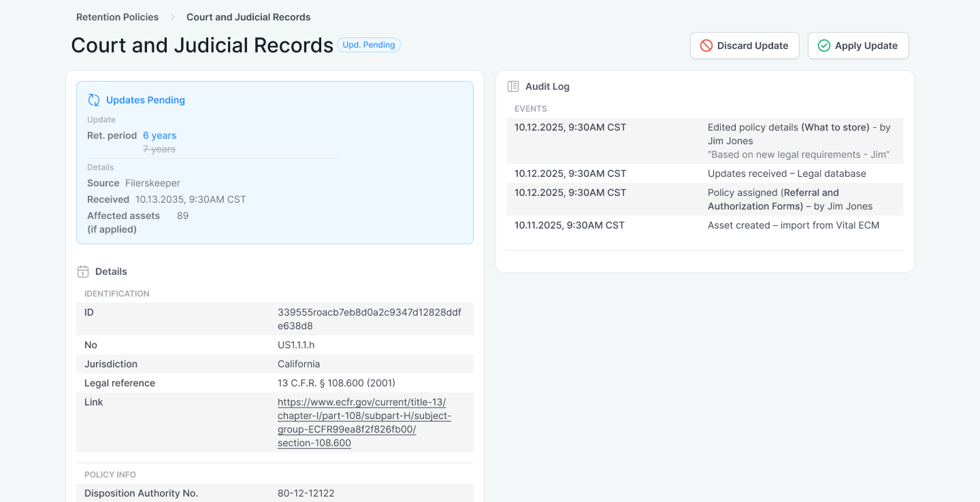Click the 10.11.2025, 9:30AM CST timestamp

click(x=570, y=225)
